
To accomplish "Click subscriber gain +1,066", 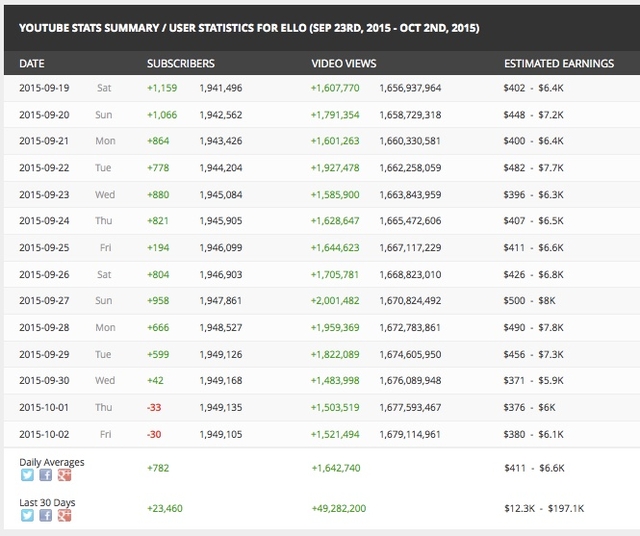I will (x=162, y=115).
